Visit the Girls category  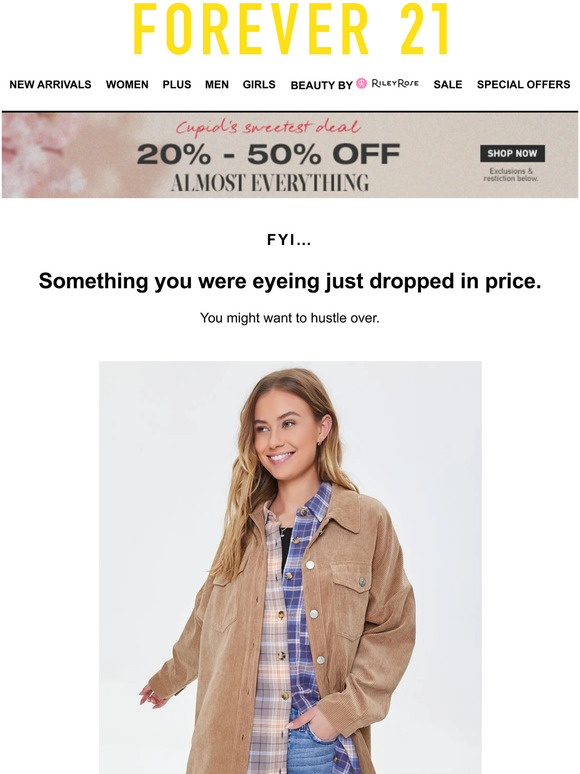pyautogui.click(x=259, y=84)
